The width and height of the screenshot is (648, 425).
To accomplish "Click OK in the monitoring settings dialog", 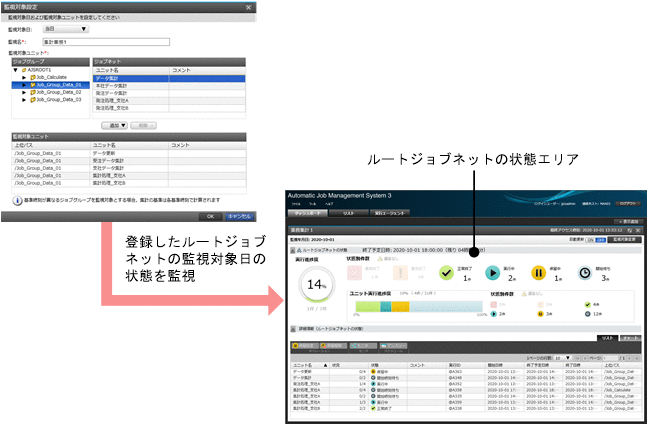I will click(210, 217).
